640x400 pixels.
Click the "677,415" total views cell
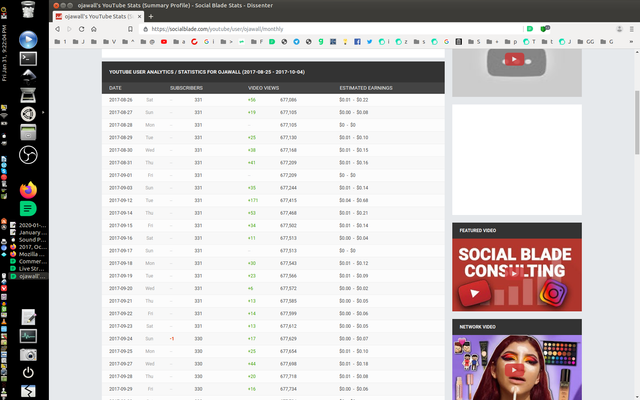tap(288, 200)
